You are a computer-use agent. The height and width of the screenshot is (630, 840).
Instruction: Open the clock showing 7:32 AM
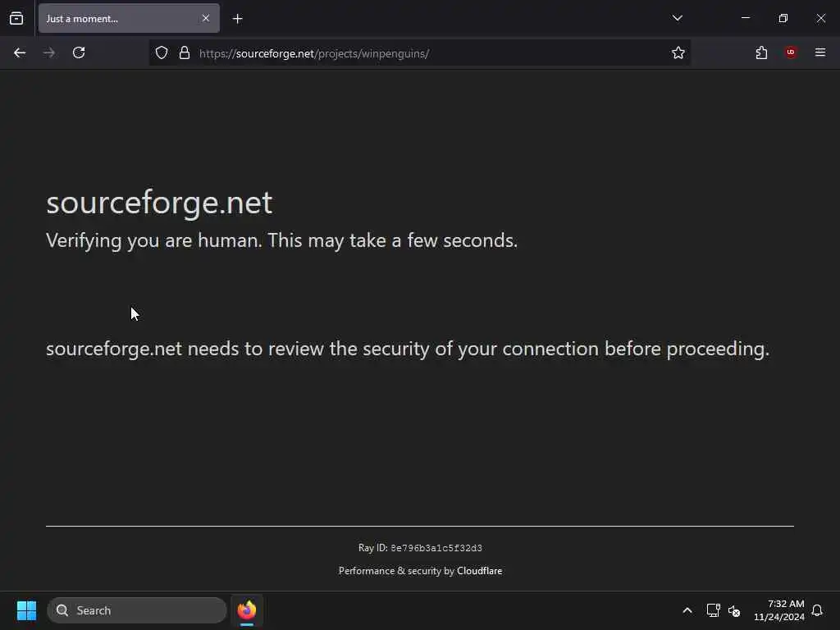pyautogui.click(x=779, y=610)
